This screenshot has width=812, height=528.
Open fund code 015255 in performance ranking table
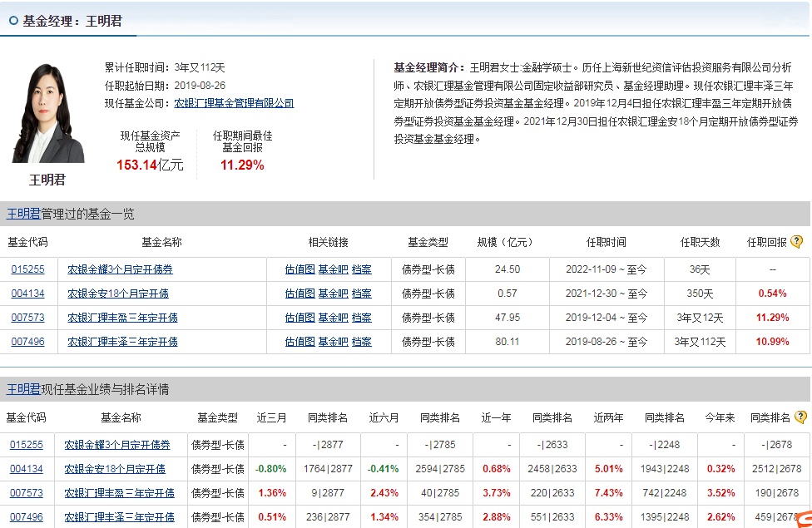click(27, 445)
